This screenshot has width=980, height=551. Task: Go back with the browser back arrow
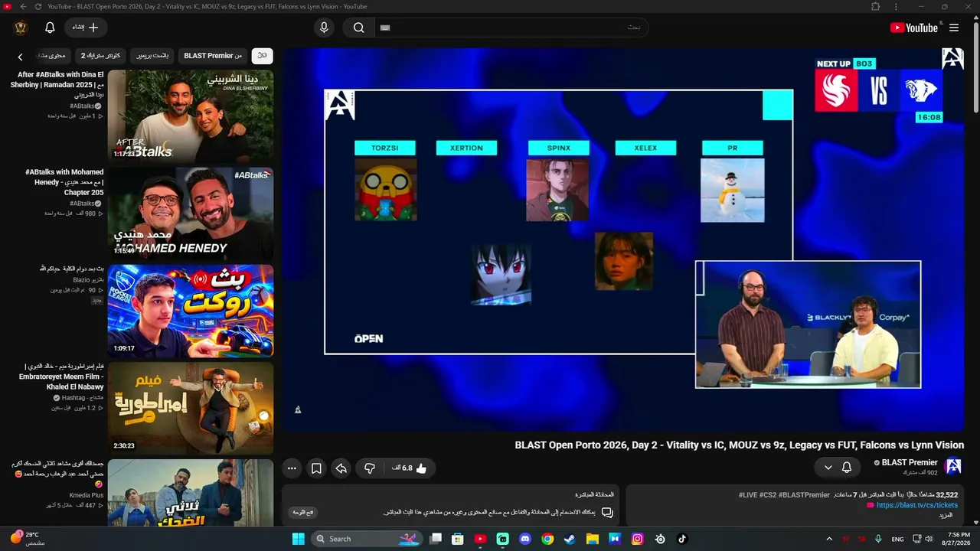(x=23, y=7)
